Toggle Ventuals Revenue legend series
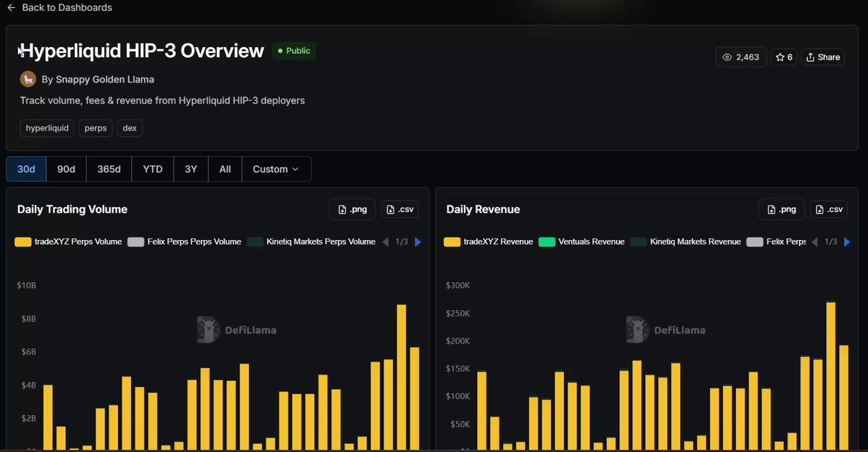Viewport: 868px width, 452px height. click(x=581, y=242)
